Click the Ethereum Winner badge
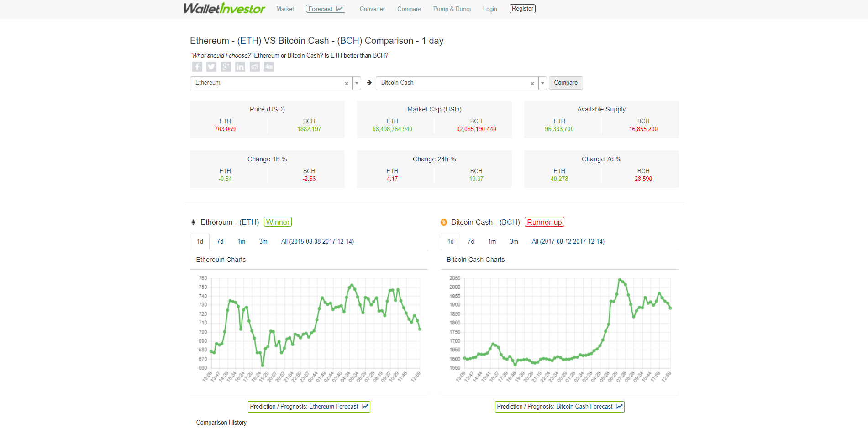The width and height of the screenshot is (868, 430). (x=278, y=222)
